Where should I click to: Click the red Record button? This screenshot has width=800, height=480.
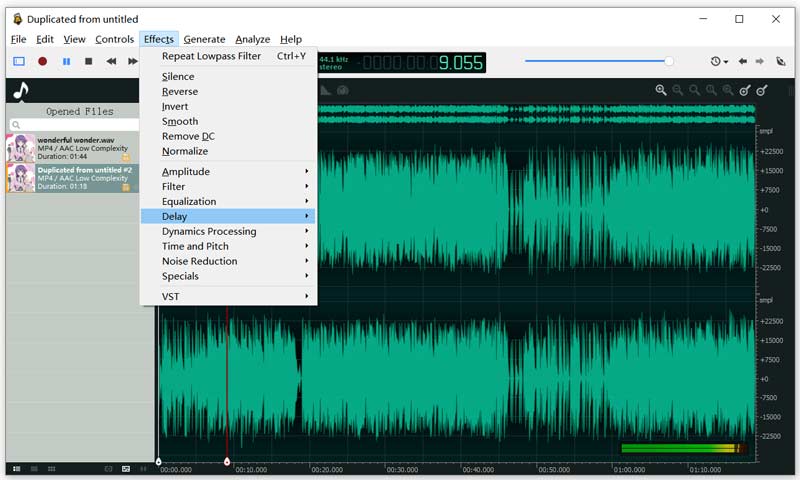coord(42,62)
